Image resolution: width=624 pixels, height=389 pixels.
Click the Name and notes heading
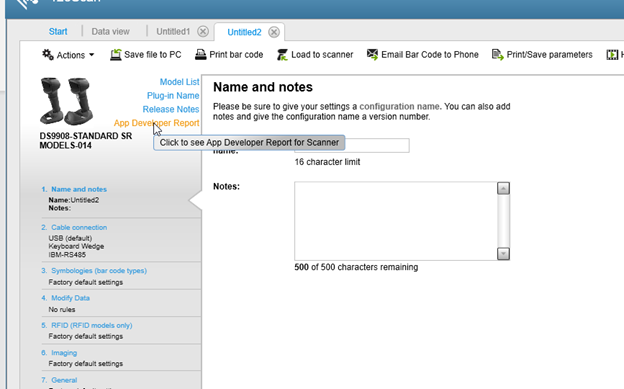coord(263,87)
